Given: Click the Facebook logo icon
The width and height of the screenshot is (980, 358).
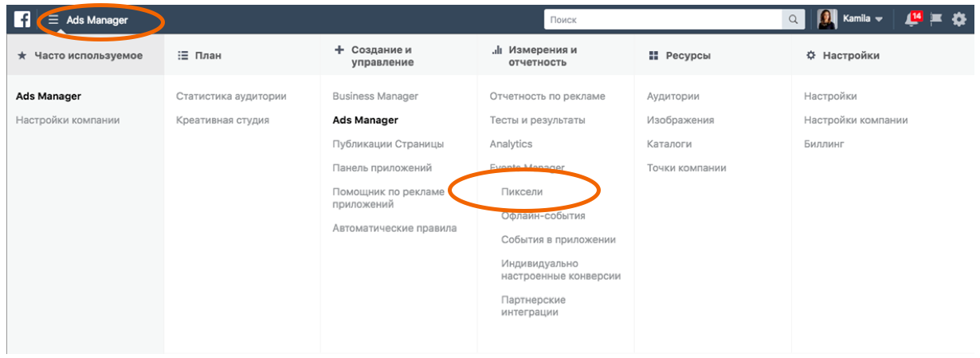Looking at the screenshot, I should [22, 20].
